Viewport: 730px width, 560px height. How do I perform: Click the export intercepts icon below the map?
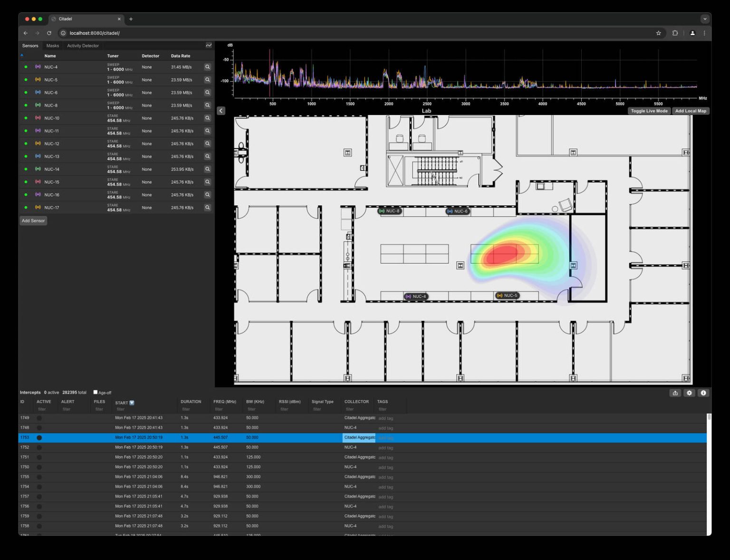675,393
